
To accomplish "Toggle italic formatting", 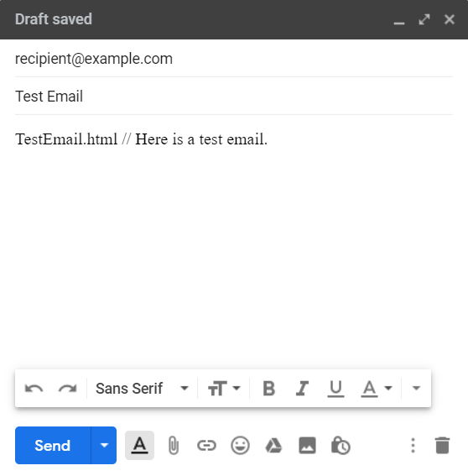I will 302,388.
